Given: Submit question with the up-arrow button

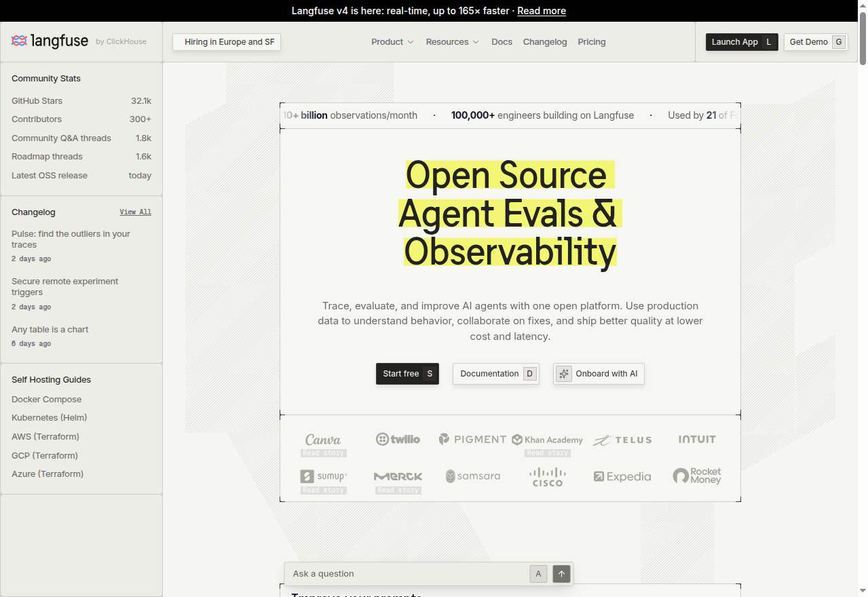Looking at the screenshot, I should coord(561,574).
